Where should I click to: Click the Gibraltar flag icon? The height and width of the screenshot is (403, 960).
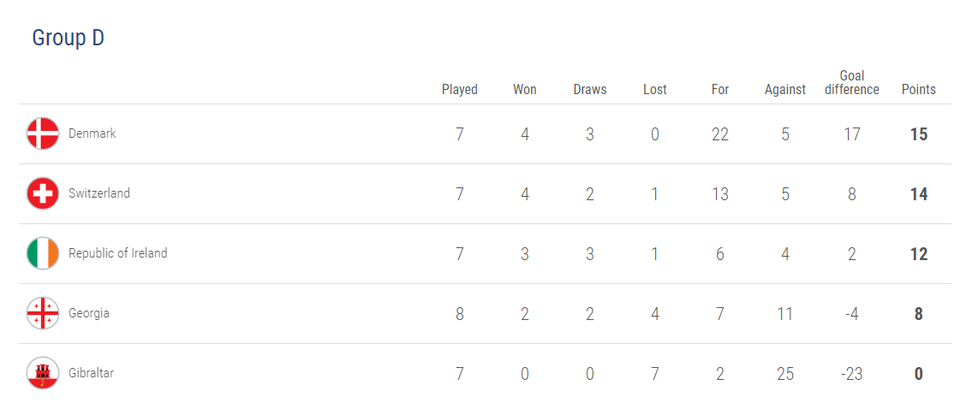coord(43,374)
